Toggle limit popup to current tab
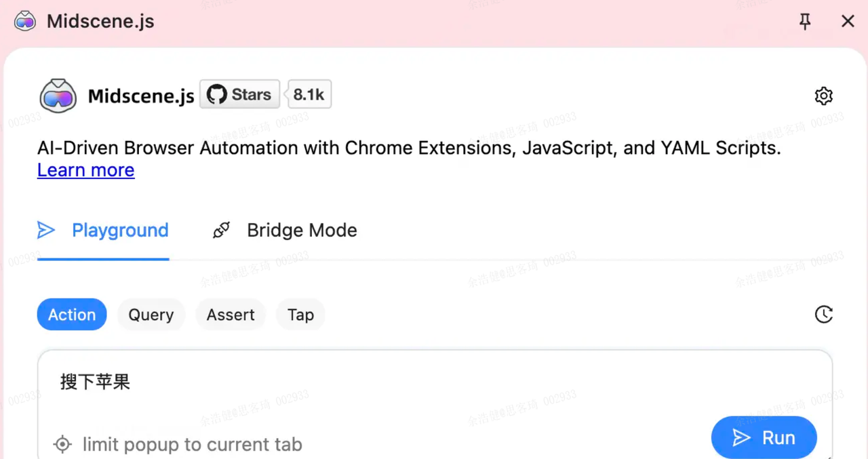 pyautogui.click(x=62, y=445)
